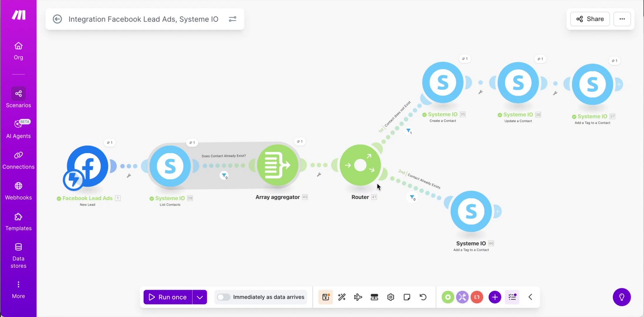Viewport: 644px width, 317px height.
Task: Open operations bubble above Array aggregator
Action: coord(300,142)
